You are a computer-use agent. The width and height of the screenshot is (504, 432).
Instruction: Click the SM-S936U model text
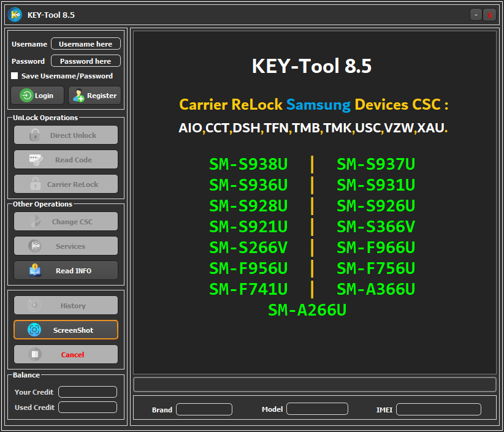point(248,185)
